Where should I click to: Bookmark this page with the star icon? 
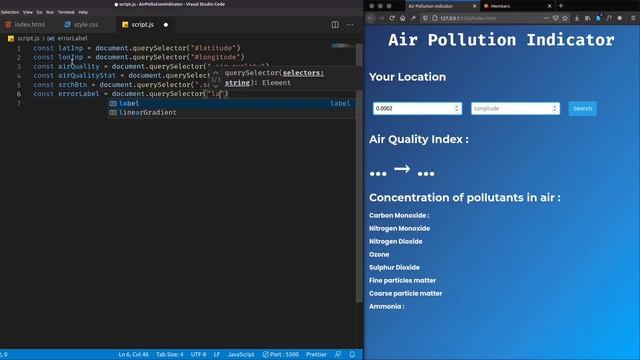pos(565,18)
